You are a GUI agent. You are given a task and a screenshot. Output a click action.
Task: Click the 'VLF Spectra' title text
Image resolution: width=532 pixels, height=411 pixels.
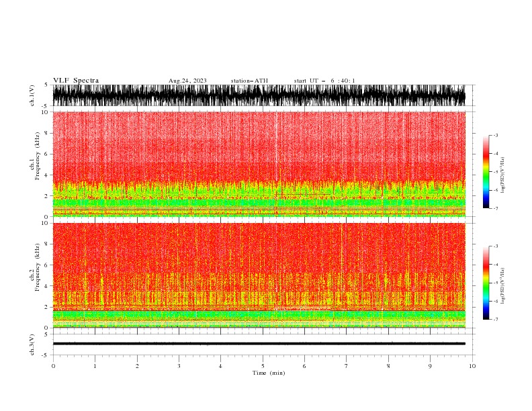(76, 81)
